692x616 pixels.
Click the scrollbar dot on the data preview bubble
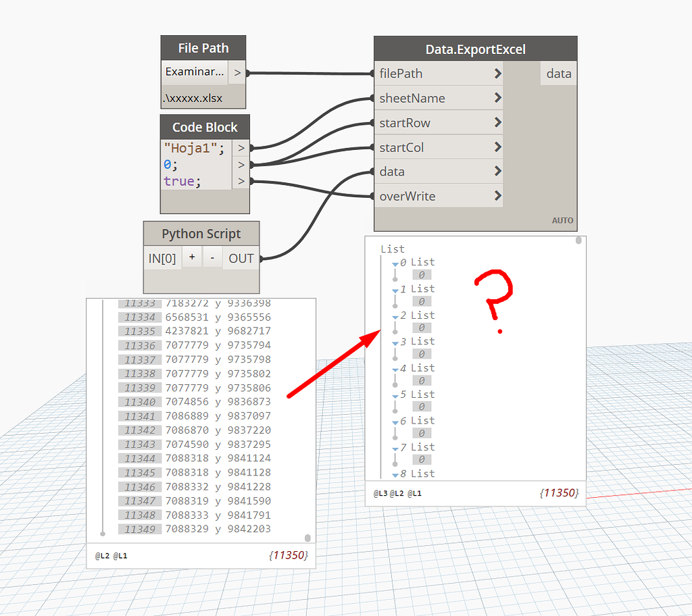point(307,538)
